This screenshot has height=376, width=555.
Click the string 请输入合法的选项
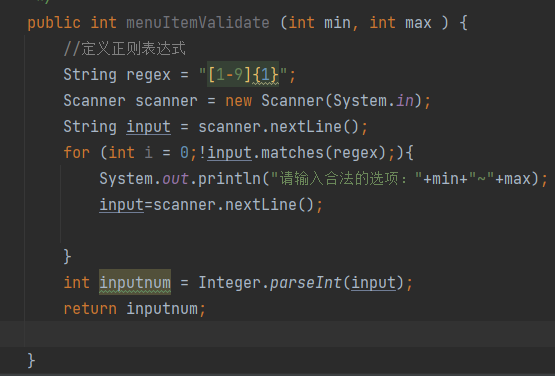345,179
